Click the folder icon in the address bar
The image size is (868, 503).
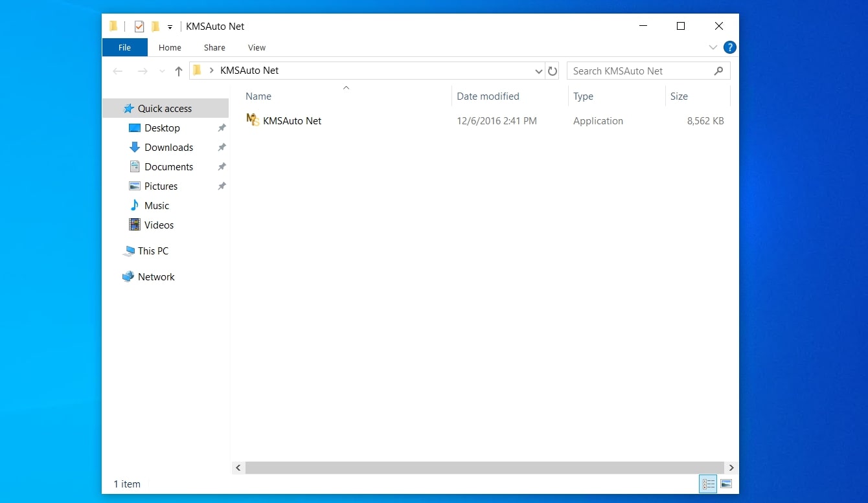point(198,71)
